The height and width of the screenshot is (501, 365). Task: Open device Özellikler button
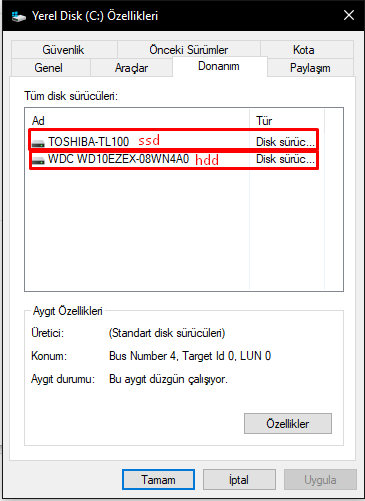point(288,423)
